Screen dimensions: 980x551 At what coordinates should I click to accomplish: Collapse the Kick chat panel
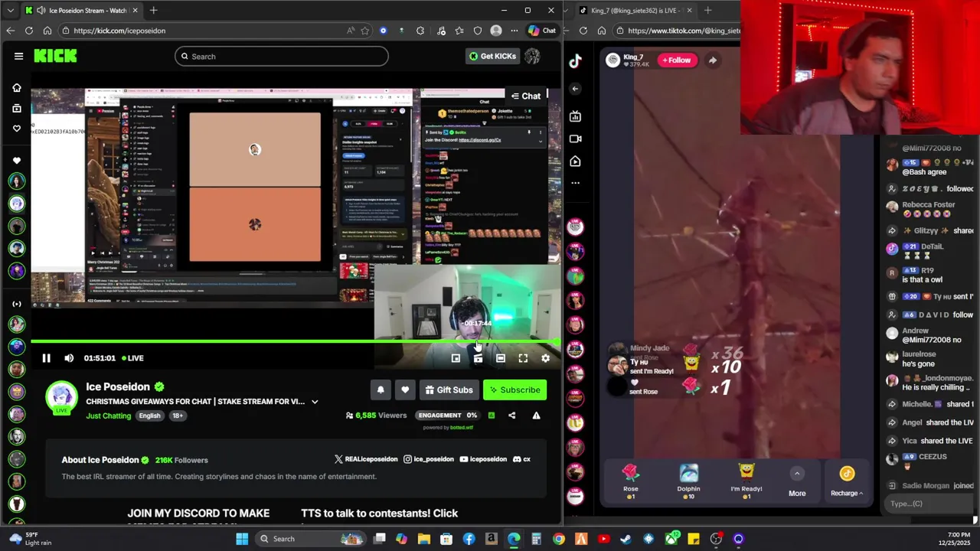[x=525, y=96]
